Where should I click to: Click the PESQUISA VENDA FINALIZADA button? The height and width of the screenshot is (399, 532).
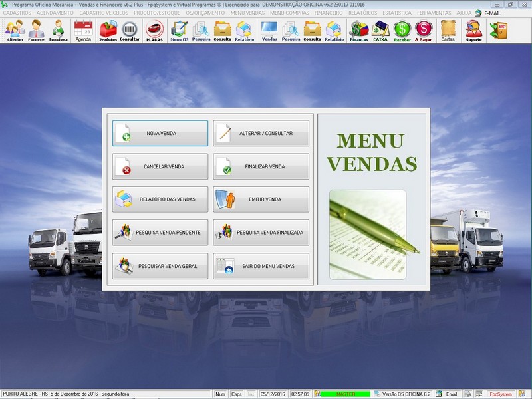[261, 233]
